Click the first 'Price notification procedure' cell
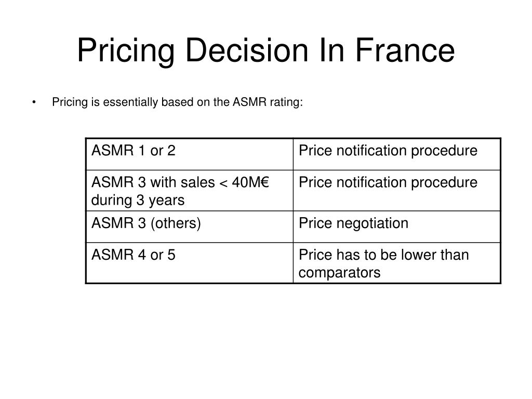The width and height of the screenshot is (532, 399). (396, 154)
